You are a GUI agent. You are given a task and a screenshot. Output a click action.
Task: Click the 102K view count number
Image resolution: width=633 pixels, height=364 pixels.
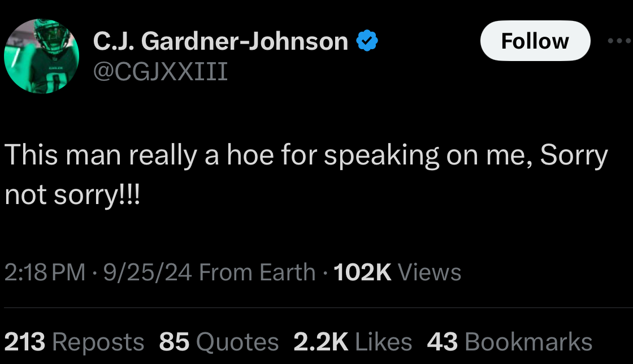(x=363, y=272)
